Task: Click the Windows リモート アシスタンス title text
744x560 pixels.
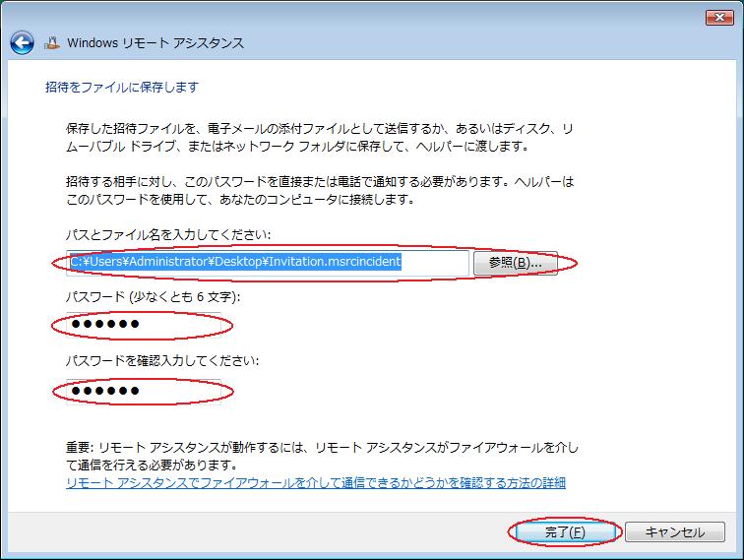Action: click(155, 43)
